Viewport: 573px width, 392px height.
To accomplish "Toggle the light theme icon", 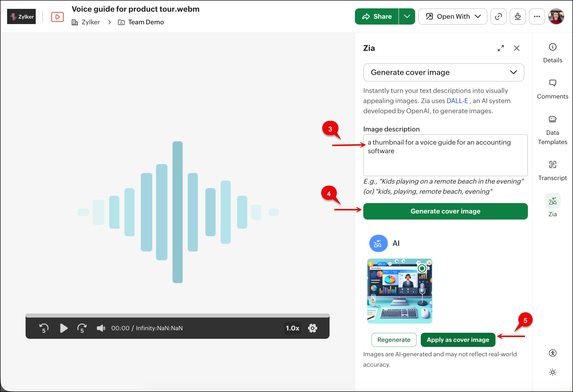I will tap(552, 372).
